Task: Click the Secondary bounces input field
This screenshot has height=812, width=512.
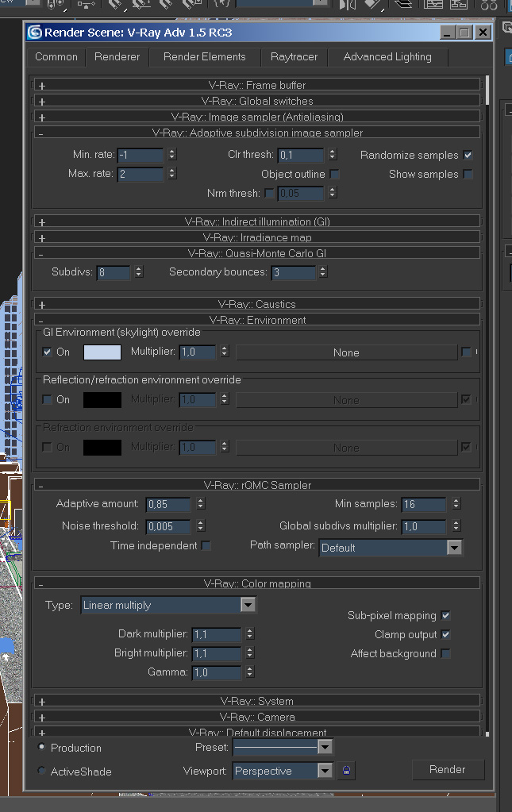Action: (293, 272)
